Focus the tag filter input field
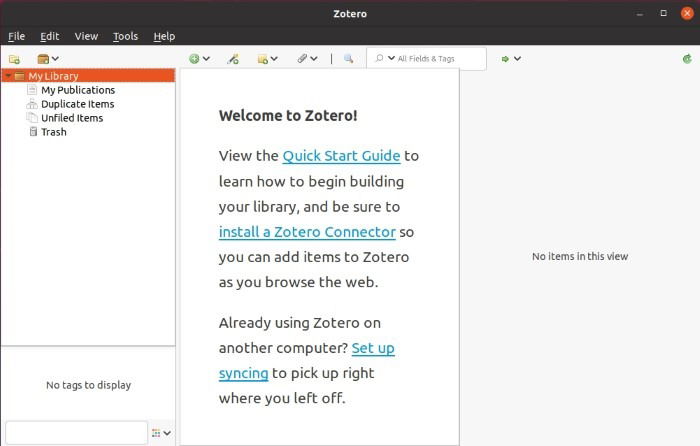 (76, 433)
